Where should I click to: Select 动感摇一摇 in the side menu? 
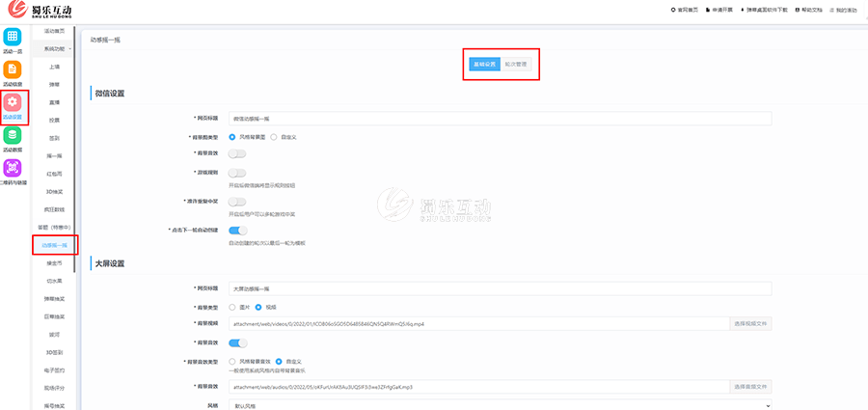click(54, 245)
